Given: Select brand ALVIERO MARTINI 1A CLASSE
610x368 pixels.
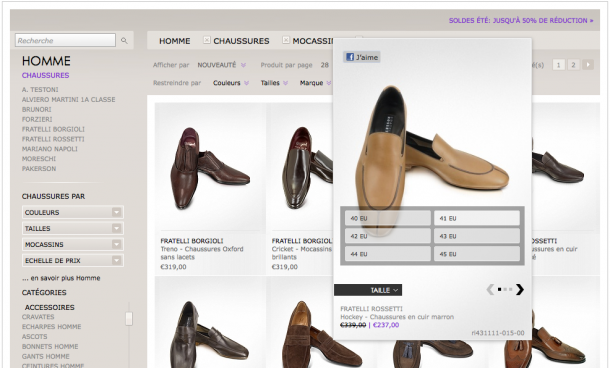Looking at the screenshot, I should click(x=68, y=100).
